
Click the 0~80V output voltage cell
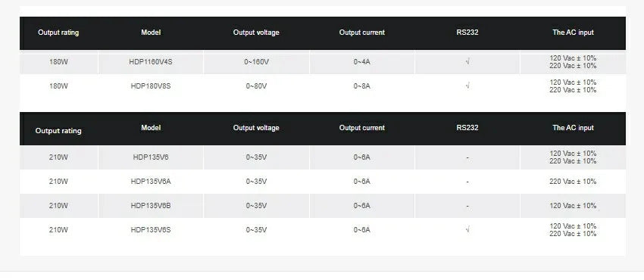pyautogui.click(x=256, y=86)
